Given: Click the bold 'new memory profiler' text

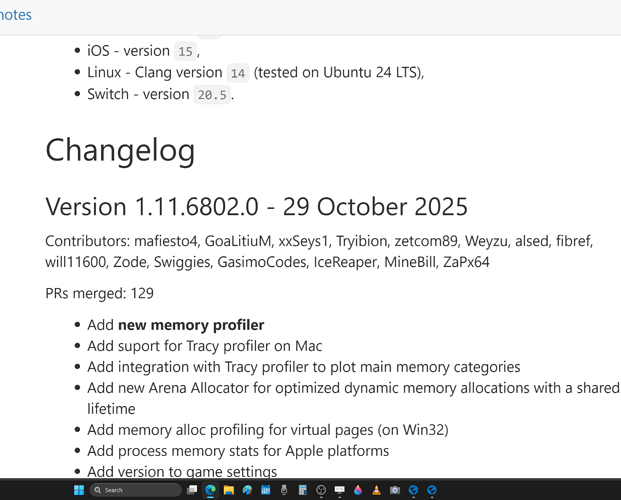Looking at the screenshot, I should tap(191, 325).
